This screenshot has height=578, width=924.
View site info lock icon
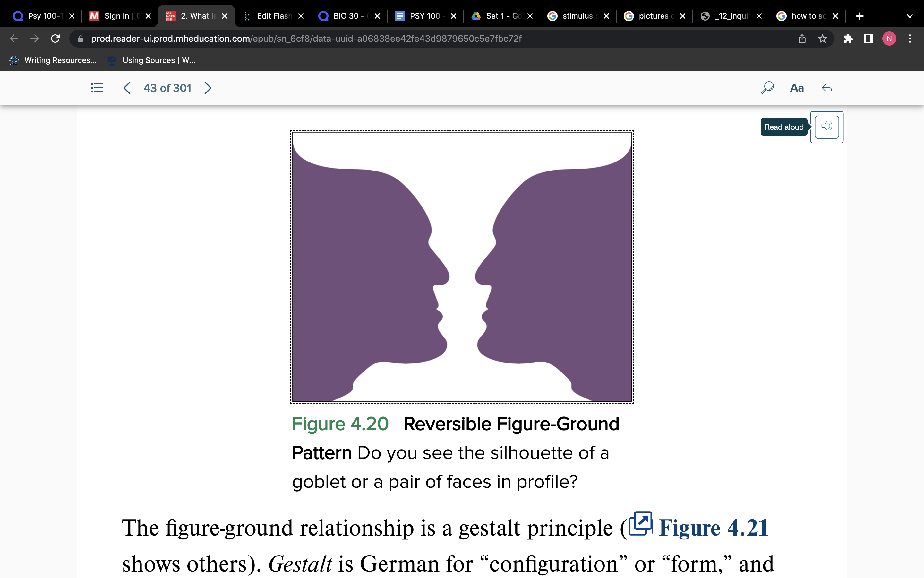click(81, 39)
